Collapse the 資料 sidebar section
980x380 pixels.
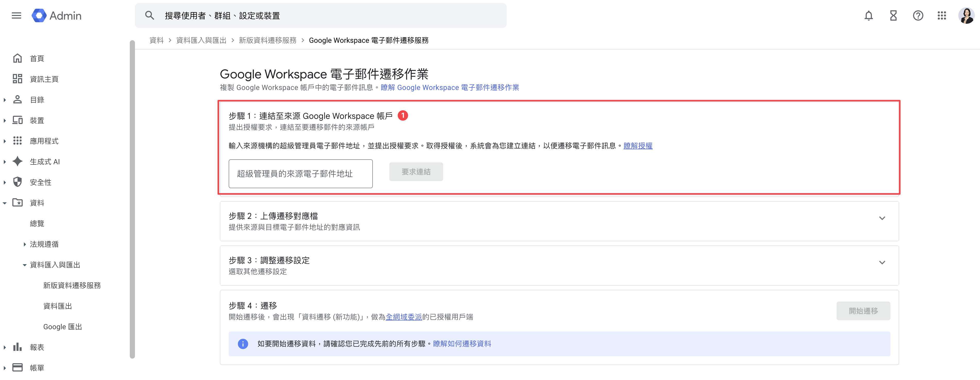pos(5,203)
